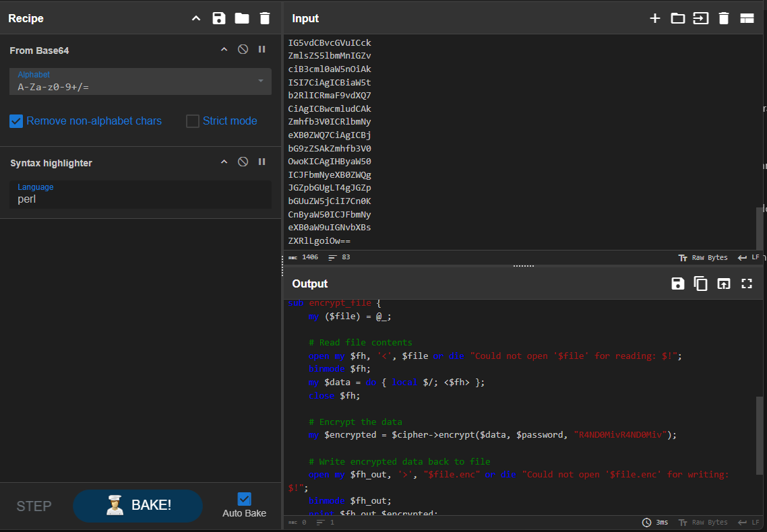
Task: Maximise the output pane
Action: (x=746, y=284)
